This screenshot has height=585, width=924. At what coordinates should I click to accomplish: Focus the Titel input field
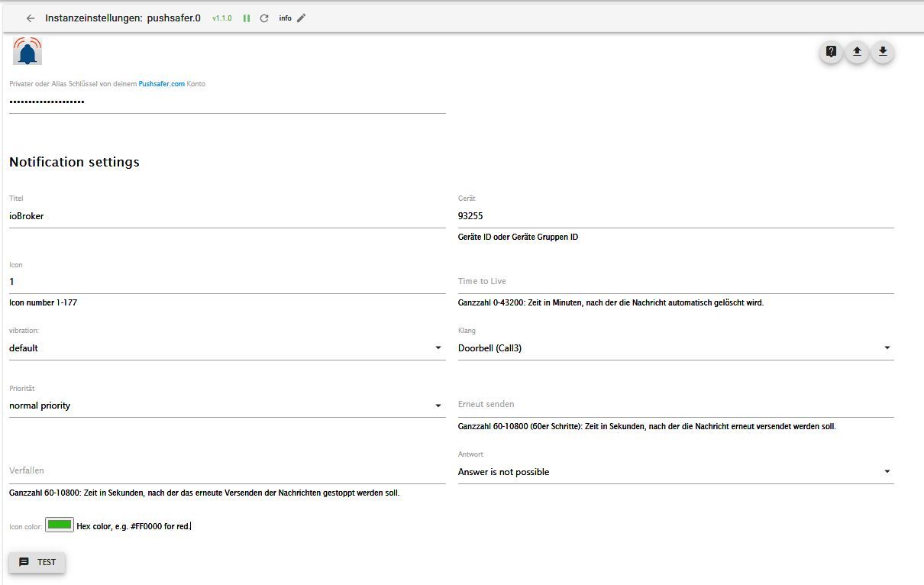[x=227, y=216]
